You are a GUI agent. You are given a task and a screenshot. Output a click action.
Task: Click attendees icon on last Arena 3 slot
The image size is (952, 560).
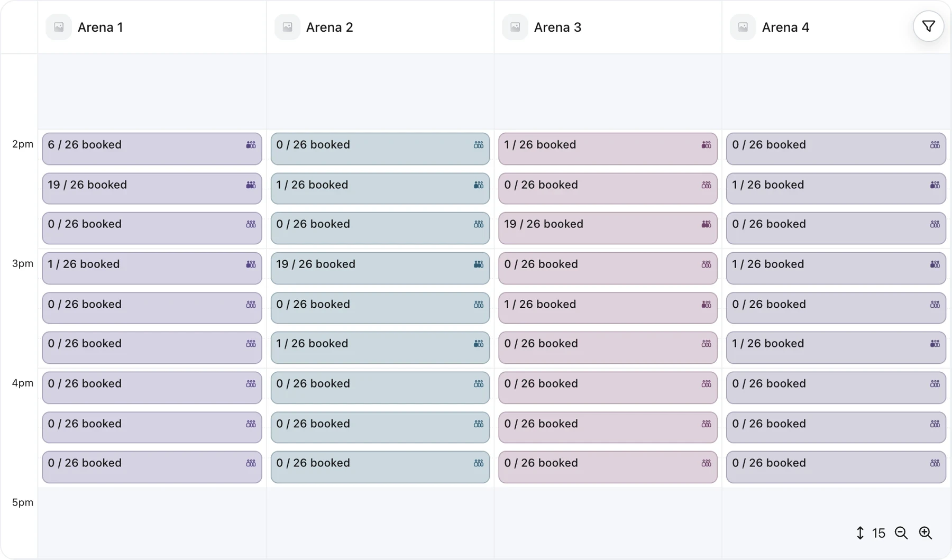(706, 463)
